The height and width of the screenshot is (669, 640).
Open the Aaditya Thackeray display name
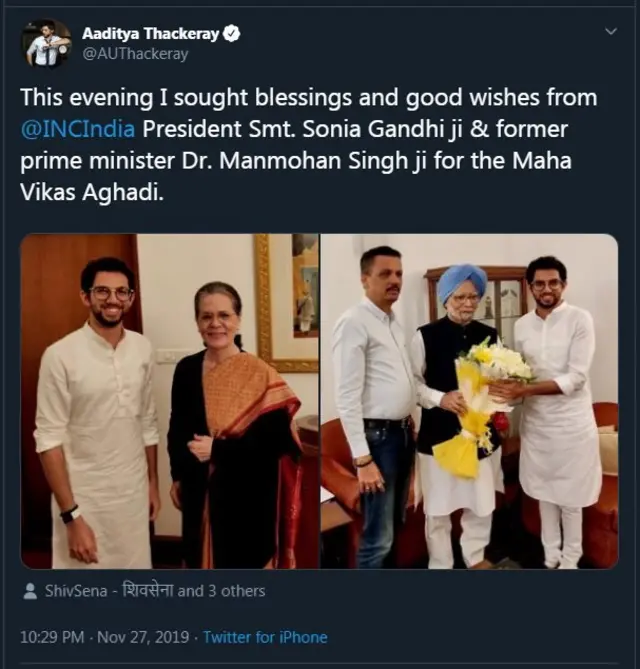click(151, 34)
